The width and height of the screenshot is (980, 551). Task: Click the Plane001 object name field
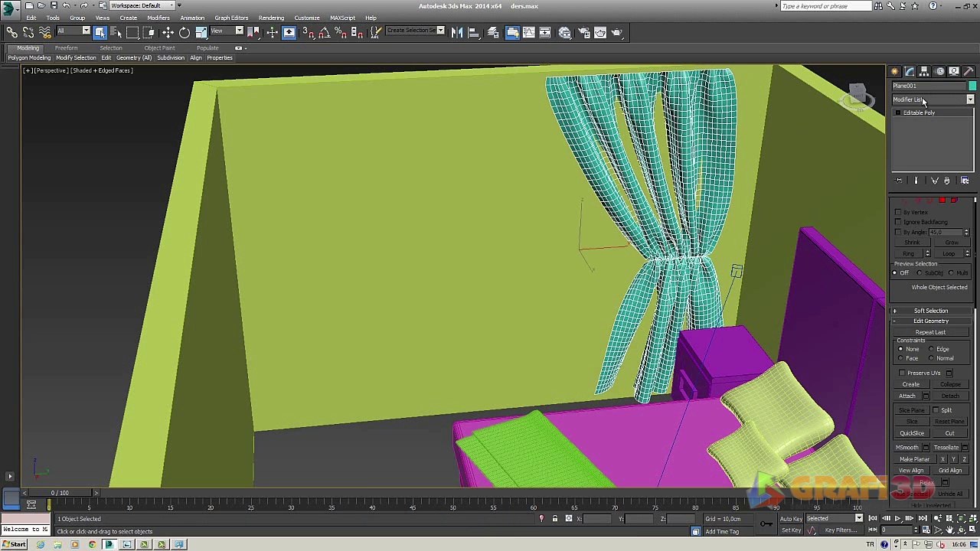coord(928,86)
